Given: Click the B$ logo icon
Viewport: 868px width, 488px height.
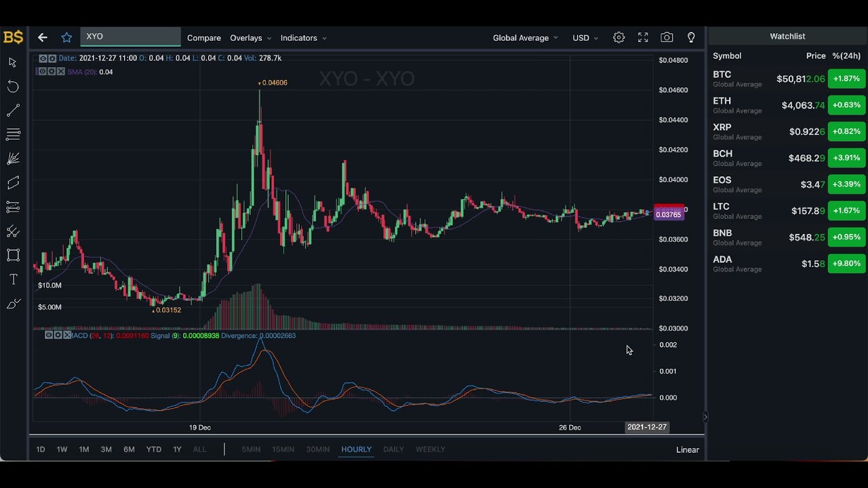Looking at the screenshot, I should [13, 37].
